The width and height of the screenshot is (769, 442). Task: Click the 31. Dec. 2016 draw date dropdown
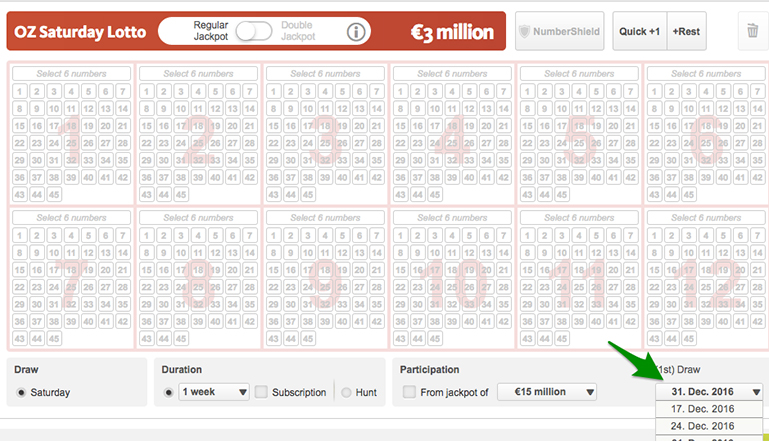pyautogui.click(x=709, y=392)
